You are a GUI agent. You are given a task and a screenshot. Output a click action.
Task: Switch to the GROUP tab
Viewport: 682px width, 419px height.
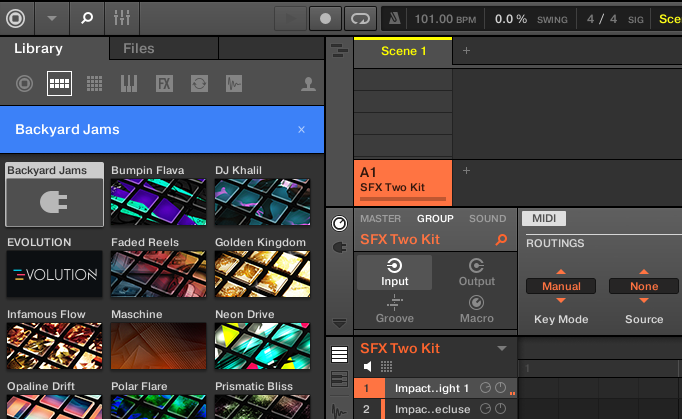435,218
